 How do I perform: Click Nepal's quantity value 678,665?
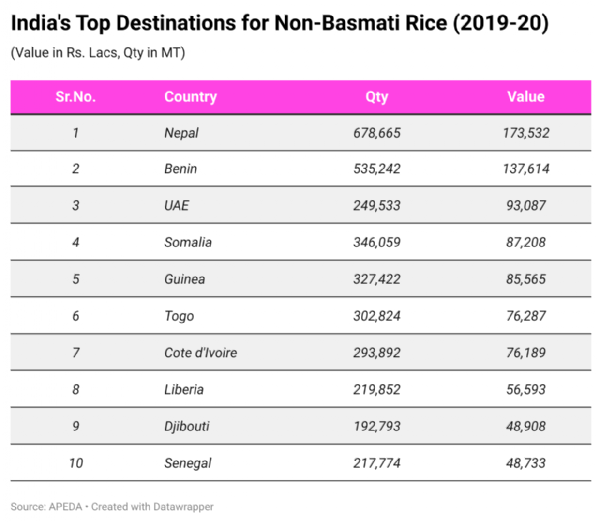[x=377, y=132]
